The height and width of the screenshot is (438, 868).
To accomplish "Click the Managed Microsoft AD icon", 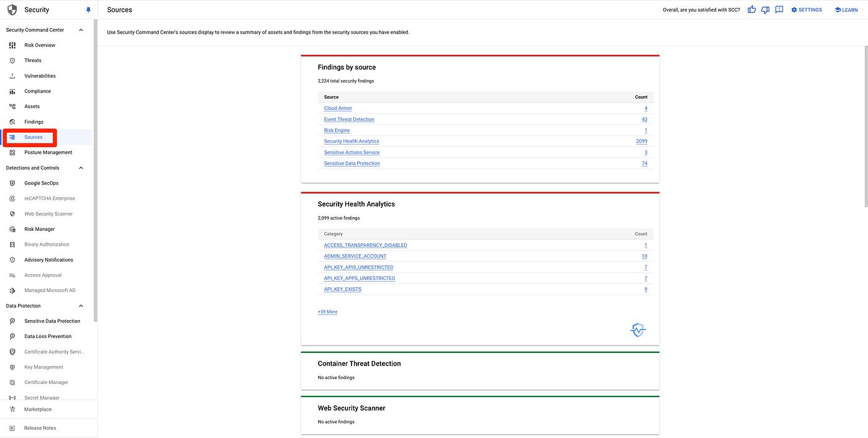I will 12,290.
